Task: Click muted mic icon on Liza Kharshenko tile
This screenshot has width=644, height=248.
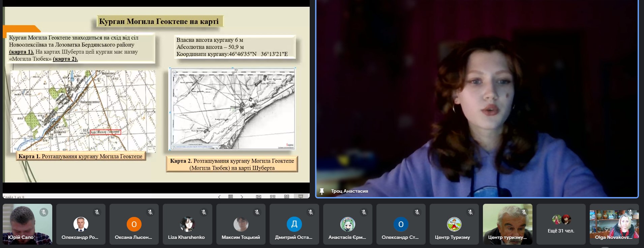Action: [204, 212]
